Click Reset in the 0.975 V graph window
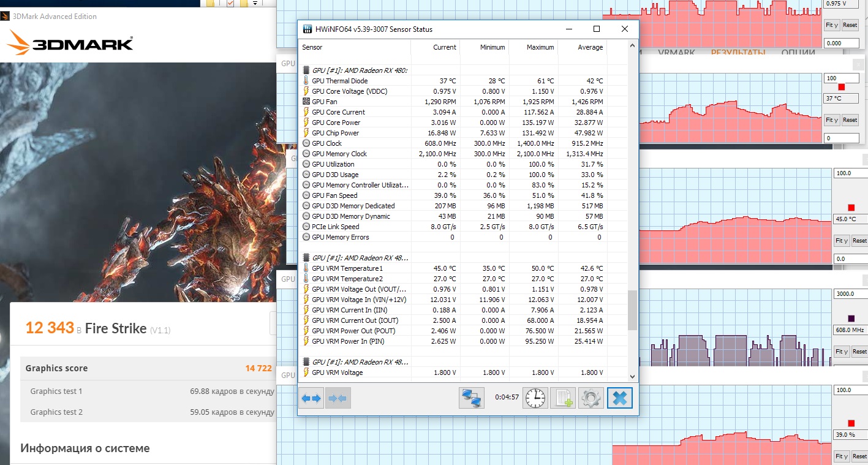Image resolution: width=868 pixels, height=465 pixels. click(850, 25)
